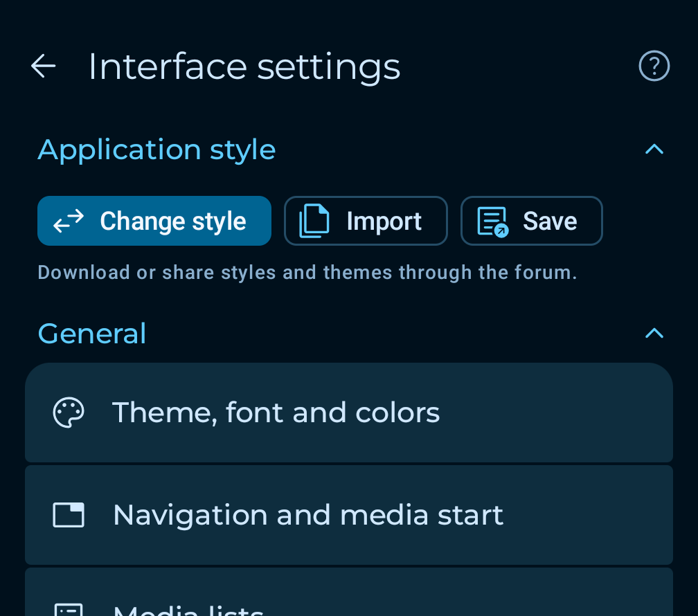Tap the Interface settings page title
This screenshot has width=698, height=616.
[244, 67]
